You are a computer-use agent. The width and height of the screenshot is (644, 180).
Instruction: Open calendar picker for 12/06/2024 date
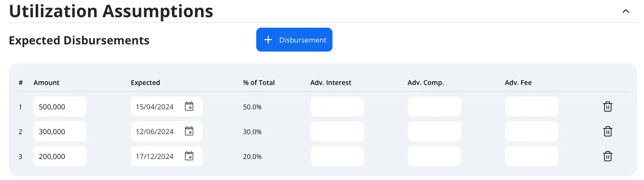coord(189,131)
